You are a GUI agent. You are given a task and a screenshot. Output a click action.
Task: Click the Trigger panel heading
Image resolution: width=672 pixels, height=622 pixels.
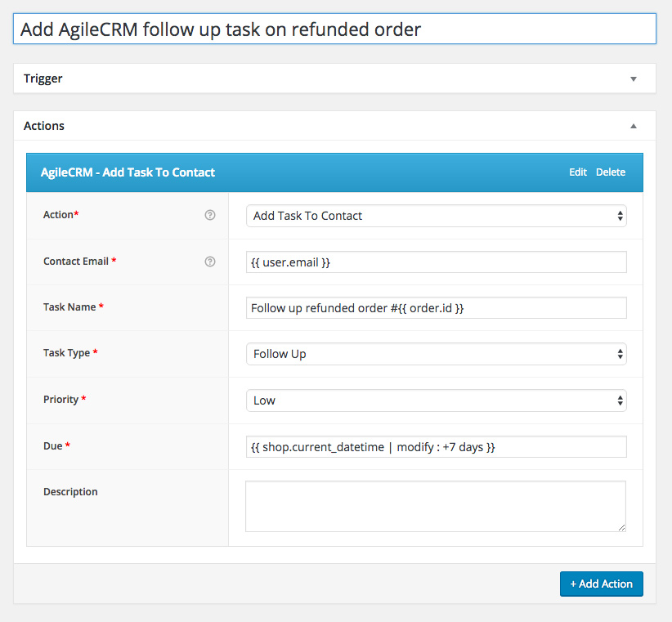tap(43, 79)
